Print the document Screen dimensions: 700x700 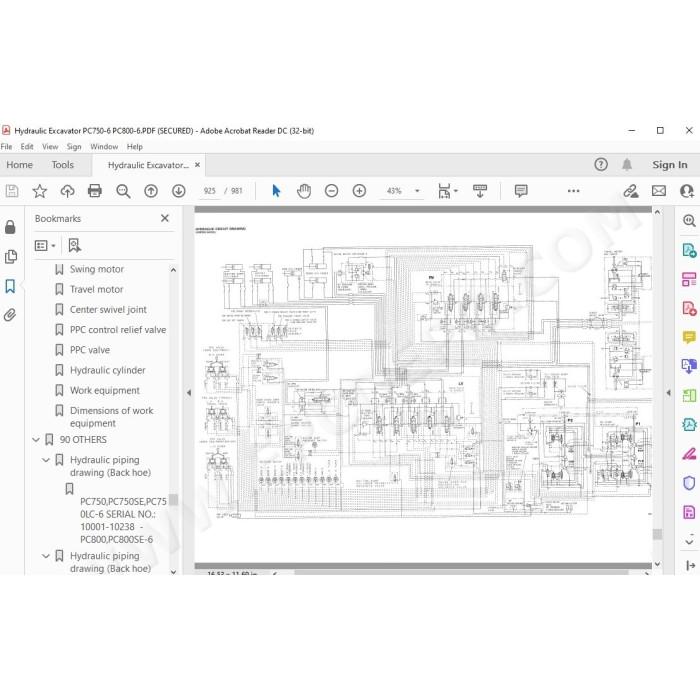tap(95, 191)
